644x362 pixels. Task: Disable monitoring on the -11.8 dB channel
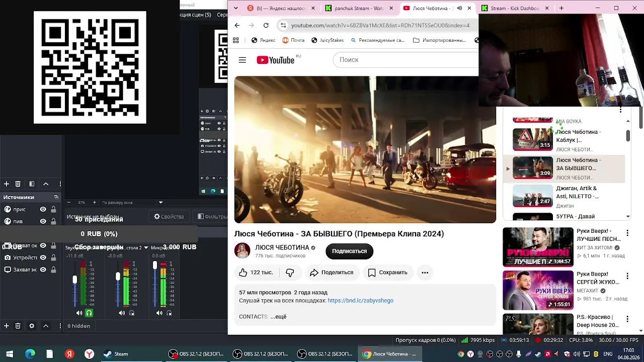[x=89, y=313]
